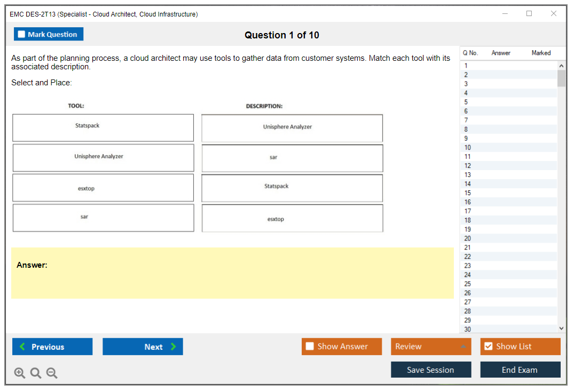Enable the Show Answer checkbox
The width and height of the screenshot is (574, 392).
coord(310,347)
